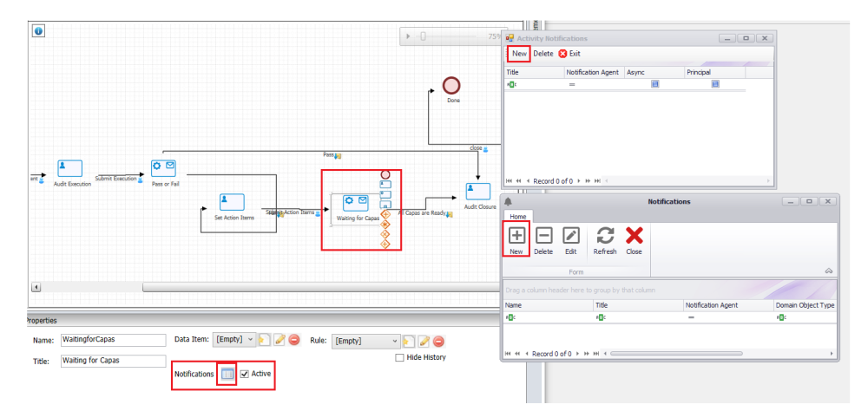Sort by Domain Object Type column
Screen dimensions: 868x411
click(805, 305)
